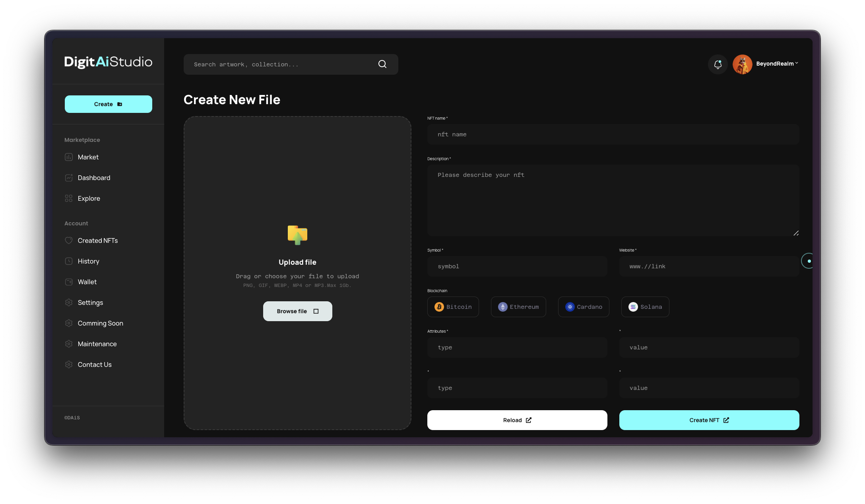Click the History clock icon

[69, 261]
